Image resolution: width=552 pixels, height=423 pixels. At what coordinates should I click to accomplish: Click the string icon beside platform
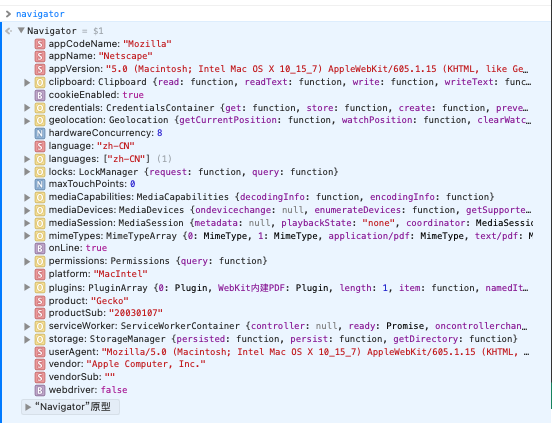[40, 274]
